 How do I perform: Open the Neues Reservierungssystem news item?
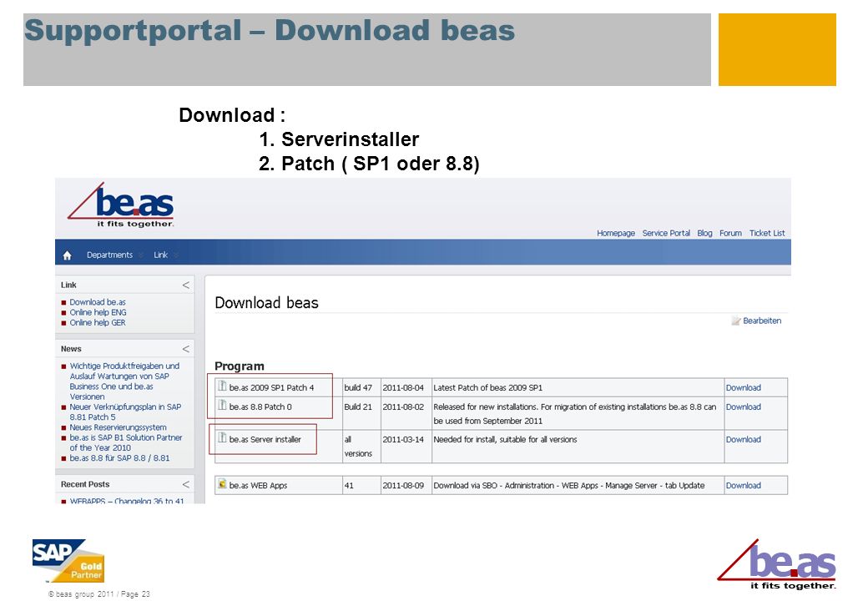(118, 427)
